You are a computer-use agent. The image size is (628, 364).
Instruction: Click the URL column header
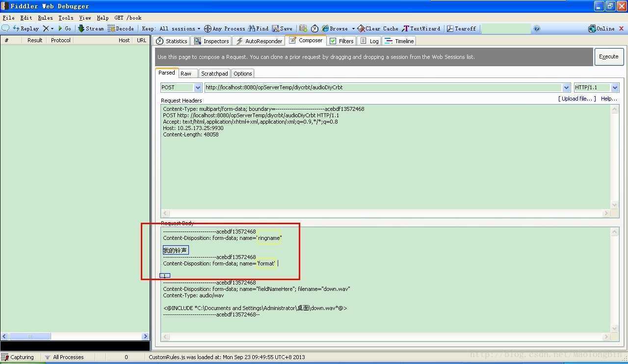tap(141, 40)
